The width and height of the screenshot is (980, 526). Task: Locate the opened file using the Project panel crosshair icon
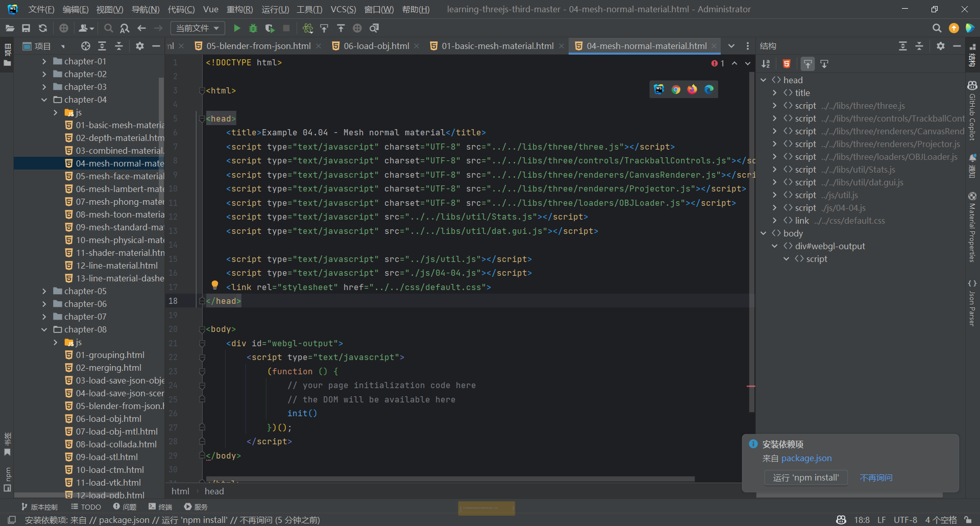86,46
